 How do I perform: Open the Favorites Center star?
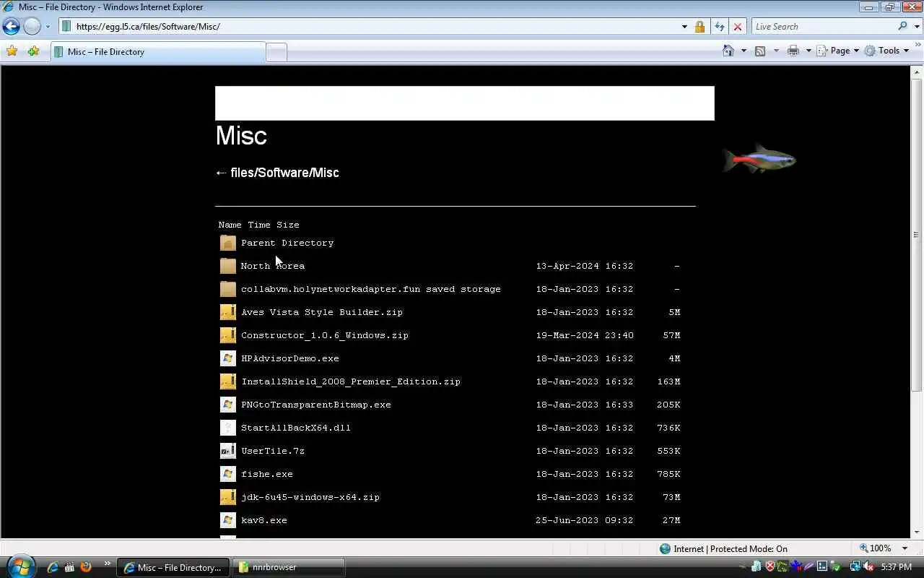point(12,51)
